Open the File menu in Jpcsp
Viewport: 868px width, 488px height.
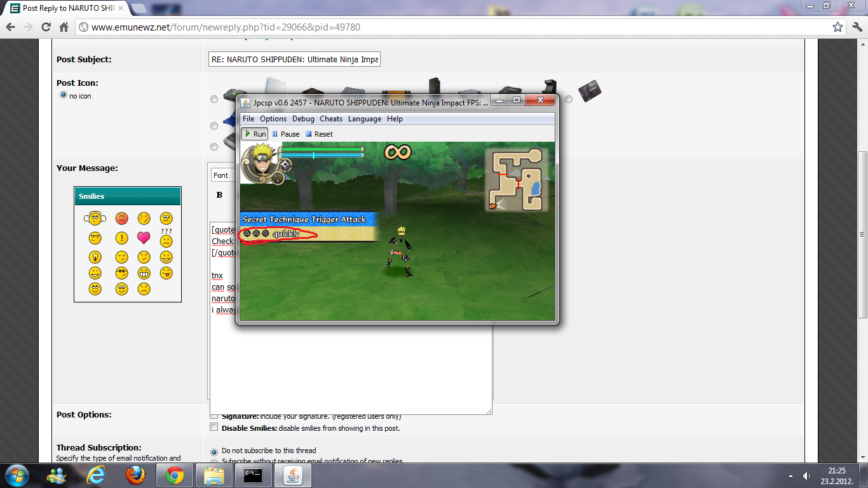pyautogui.click(x=248, y=119)
